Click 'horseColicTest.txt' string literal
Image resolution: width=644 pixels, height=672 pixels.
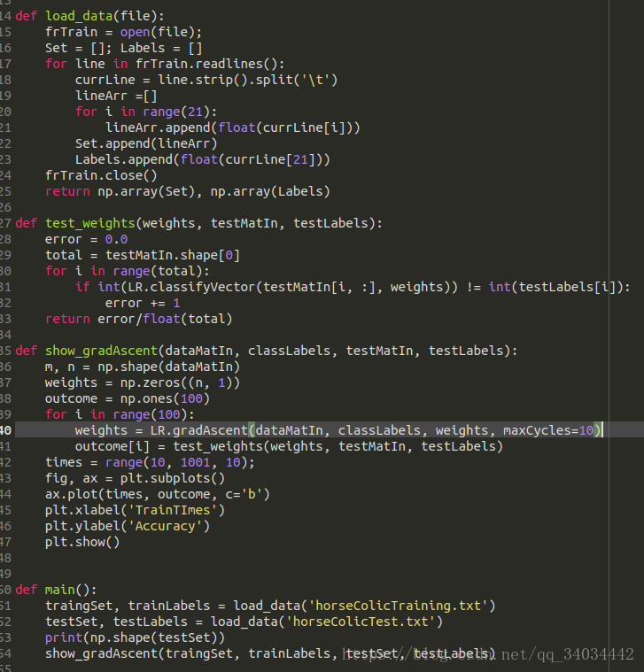click(361, 622)
